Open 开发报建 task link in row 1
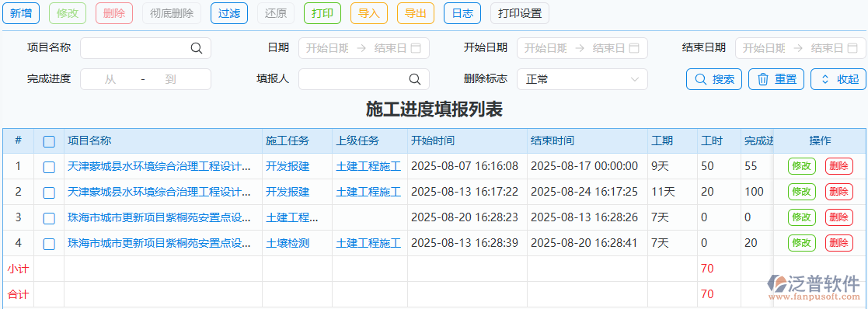The image size is (868, 309). [288, 166]
